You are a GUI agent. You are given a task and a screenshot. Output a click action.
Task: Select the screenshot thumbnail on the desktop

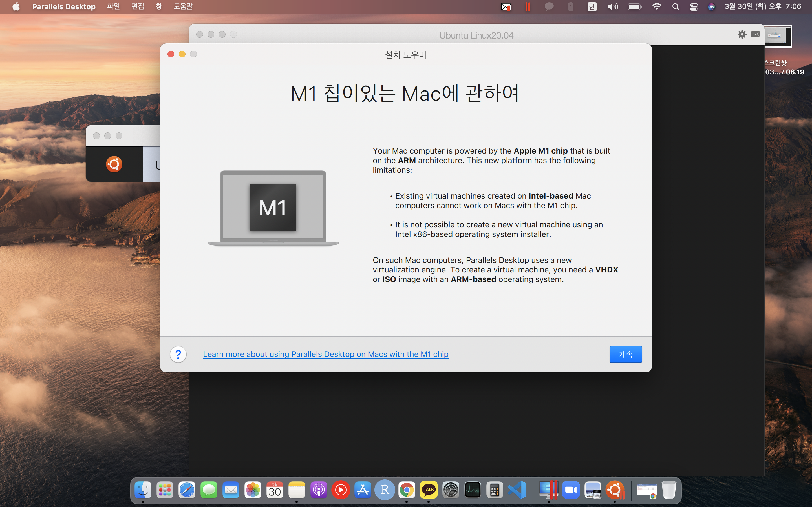(778, 36)
